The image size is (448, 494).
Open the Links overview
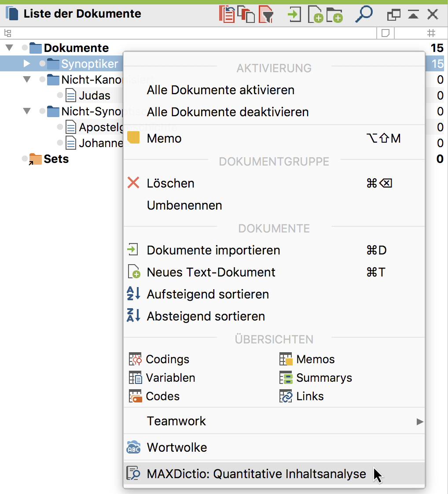click(x=301, y=396)
